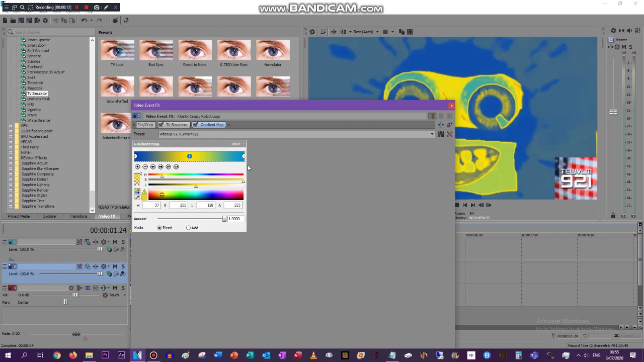The width and height of the screenshot is (644, 362).
Task: Select the VHS plug-in tree item
Action: [x=31, y=104]
